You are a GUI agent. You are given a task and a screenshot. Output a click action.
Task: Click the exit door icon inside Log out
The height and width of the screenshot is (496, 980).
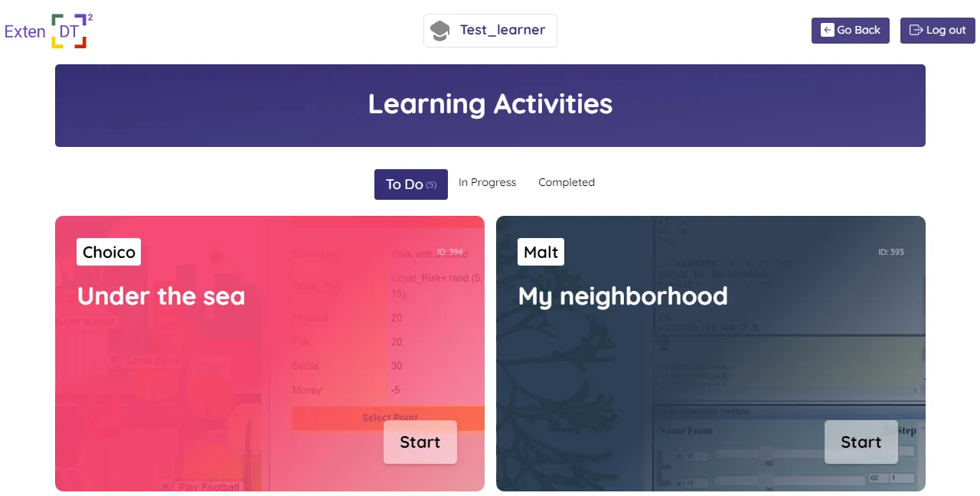pyautogui.click(x=916, y=30)
